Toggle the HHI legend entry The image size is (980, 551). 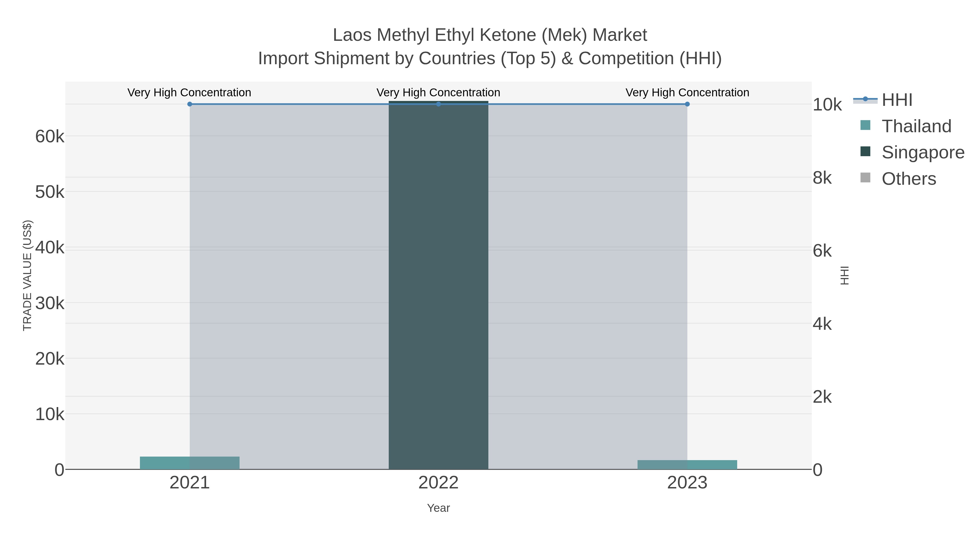click(x=883, y=100)
